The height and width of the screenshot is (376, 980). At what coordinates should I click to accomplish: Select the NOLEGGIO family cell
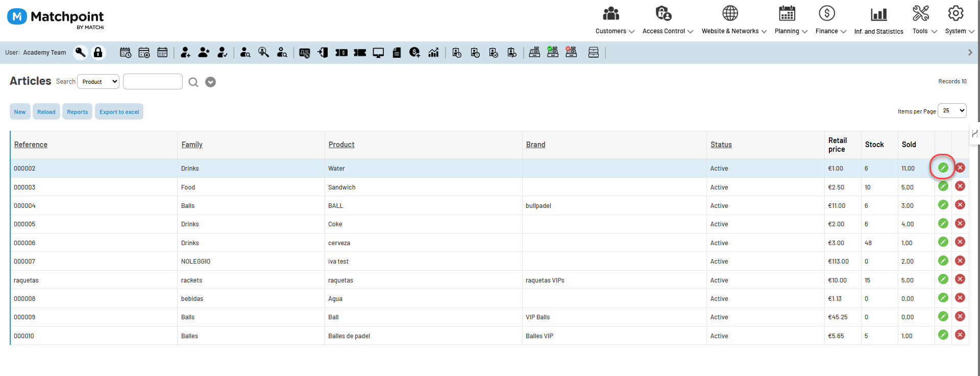[x=251, y=261]
